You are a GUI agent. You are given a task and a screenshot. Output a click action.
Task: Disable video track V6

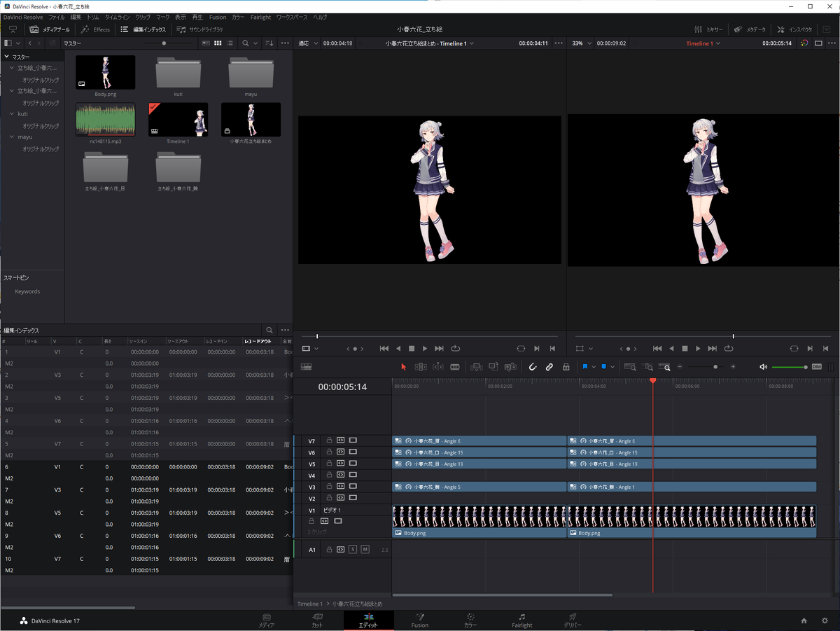(x=353, y=452)
